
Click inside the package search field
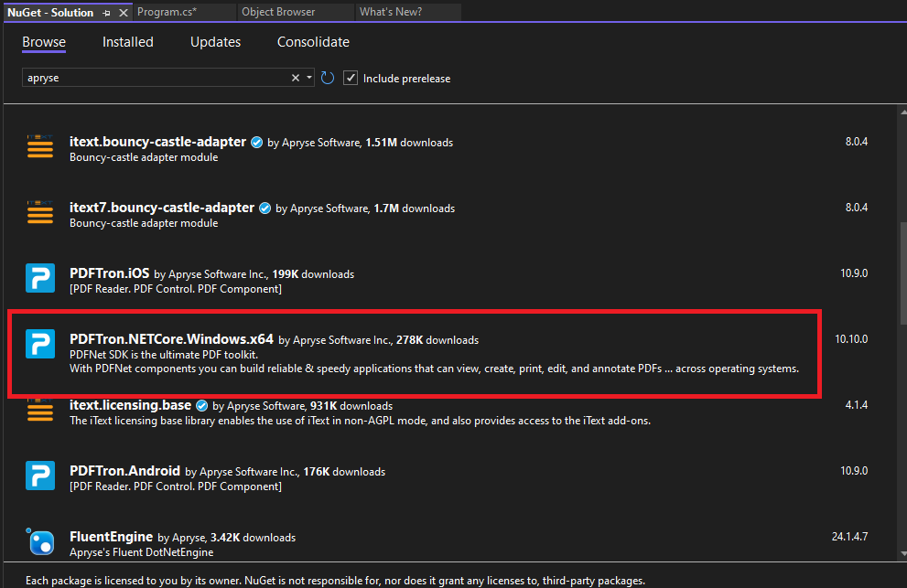[x=156, y=78]
